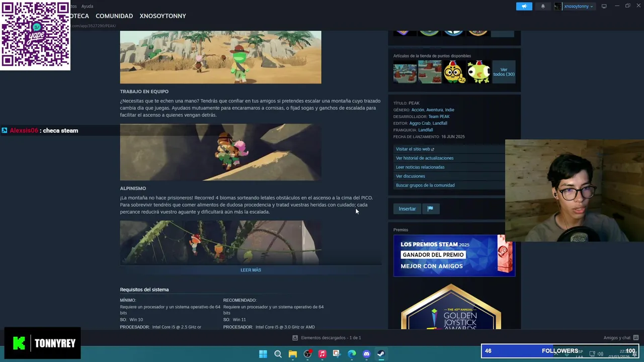This screenshot has width=644, height=362.
Task: Open the Windows Start menu
Action: [263, 354]
